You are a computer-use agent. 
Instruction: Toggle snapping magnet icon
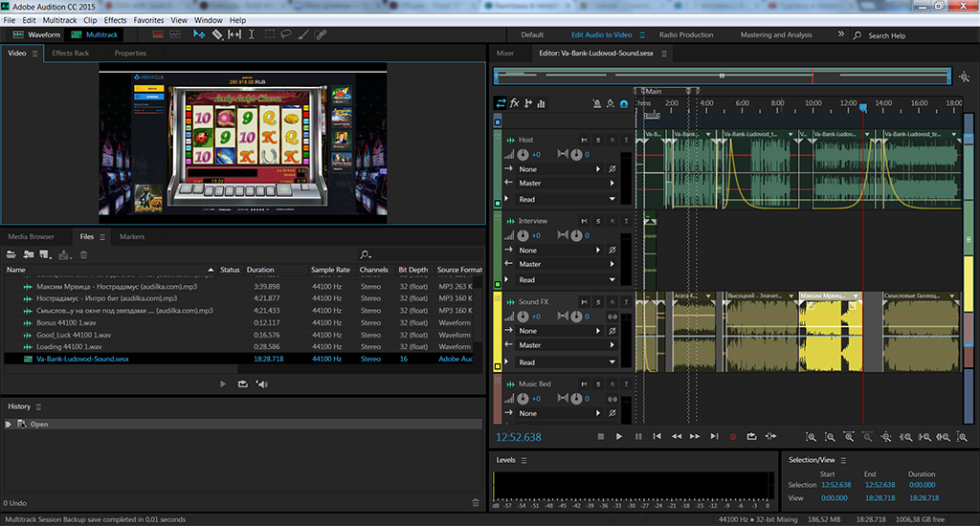tap(624, 103)
